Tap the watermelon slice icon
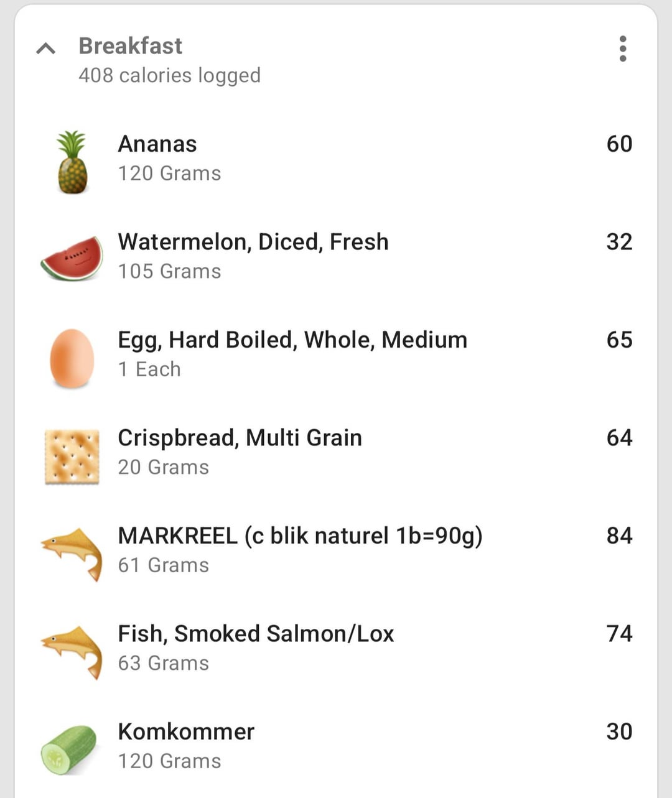The height and width of the screenshot is (798, 672). coord(72,258)
